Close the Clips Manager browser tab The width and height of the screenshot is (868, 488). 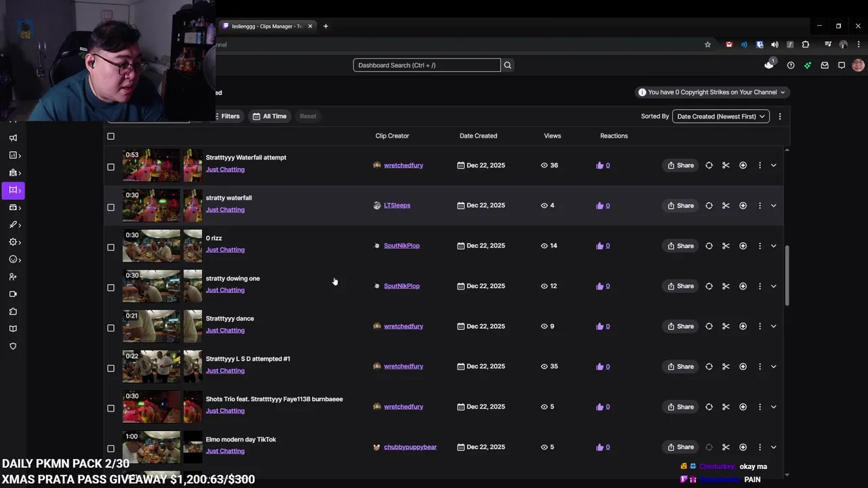(310, 26)
